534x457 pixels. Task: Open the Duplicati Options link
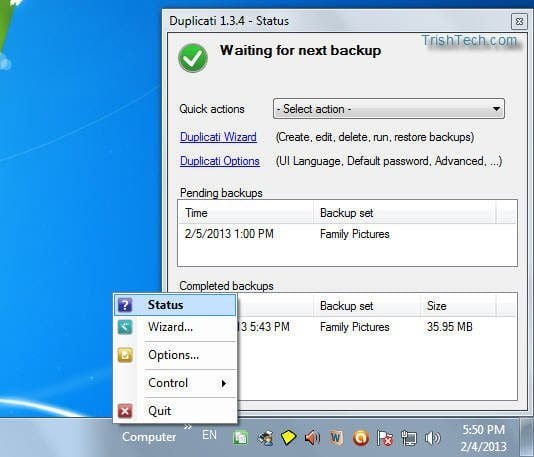click(x=220, y=161)
